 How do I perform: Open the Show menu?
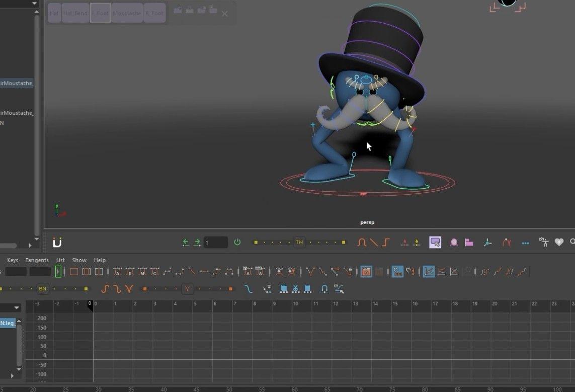[x=79, y=260]
